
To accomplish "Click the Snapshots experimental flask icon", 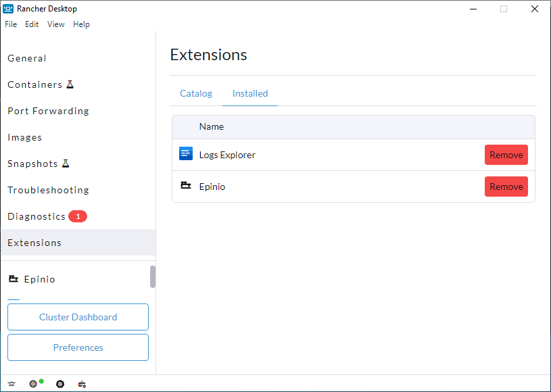I will (x=66, y=164).
